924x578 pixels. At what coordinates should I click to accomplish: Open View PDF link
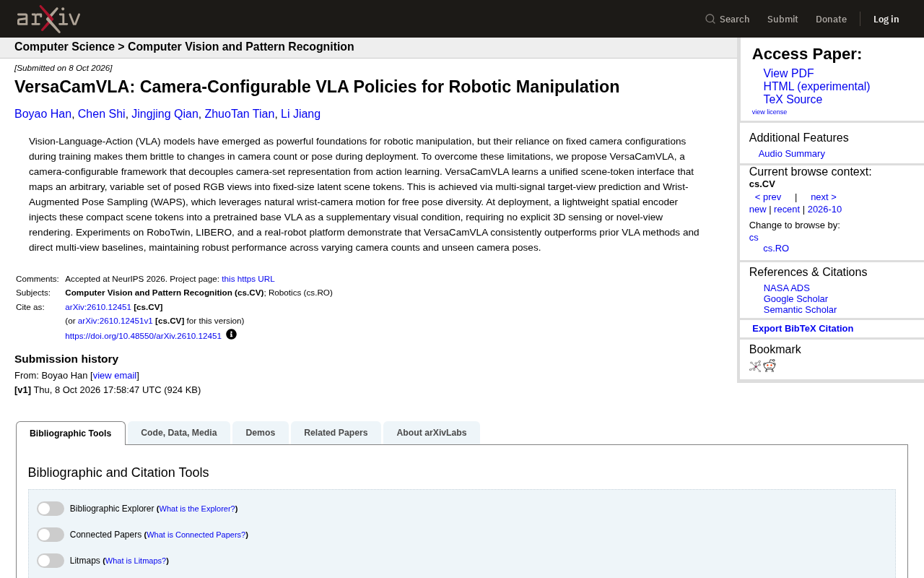tap(788, 74)
